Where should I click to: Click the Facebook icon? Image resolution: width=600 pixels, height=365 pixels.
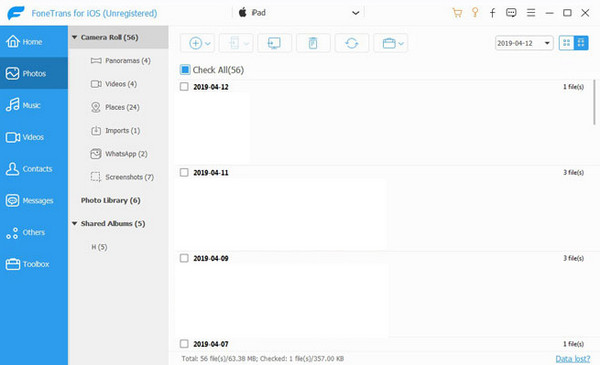(x=492, y=13)
